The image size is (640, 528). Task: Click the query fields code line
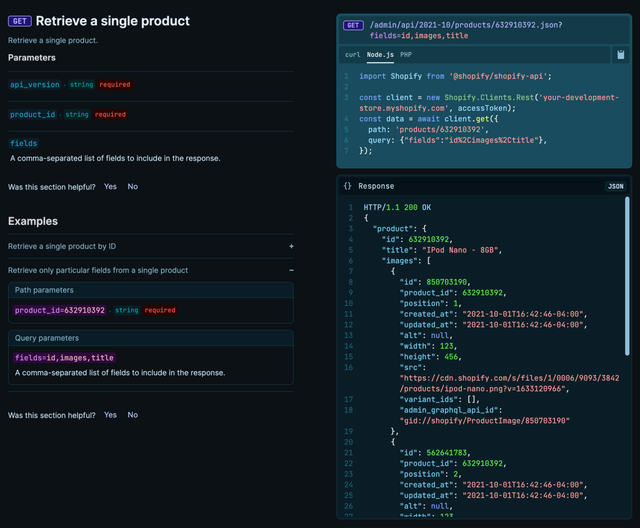point(457,140)
